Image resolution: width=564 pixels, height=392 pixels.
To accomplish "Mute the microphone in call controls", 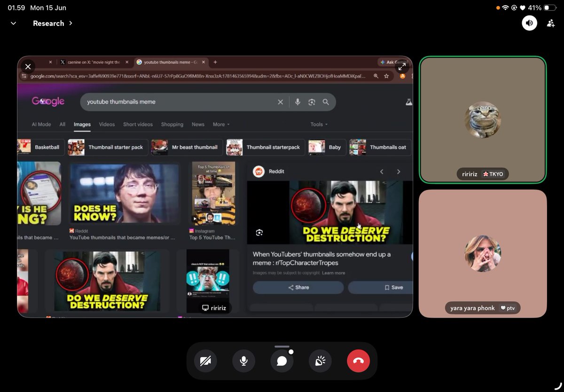I will (243, 361).
